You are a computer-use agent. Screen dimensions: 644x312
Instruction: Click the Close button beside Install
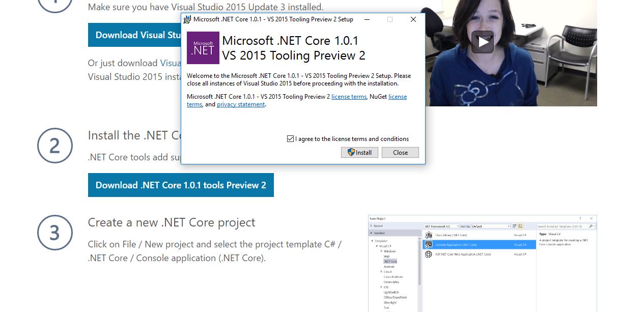(x=400, y=153)
